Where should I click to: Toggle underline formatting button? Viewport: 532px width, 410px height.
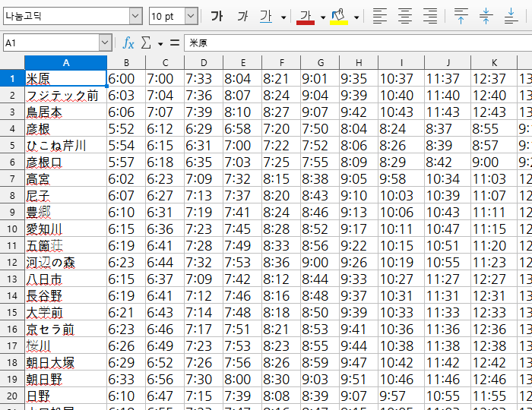(266, 16)
